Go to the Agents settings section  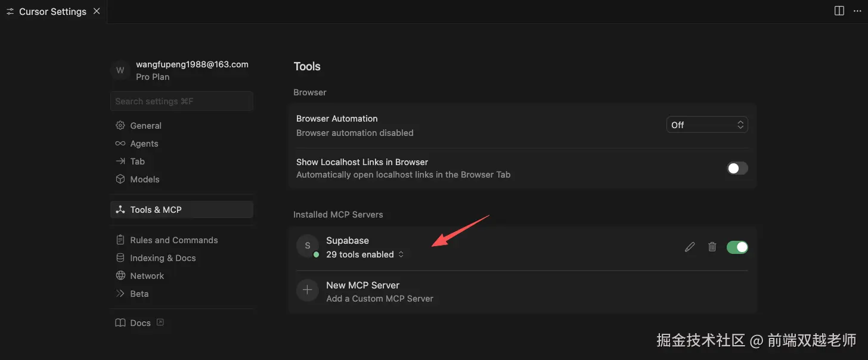144,144
